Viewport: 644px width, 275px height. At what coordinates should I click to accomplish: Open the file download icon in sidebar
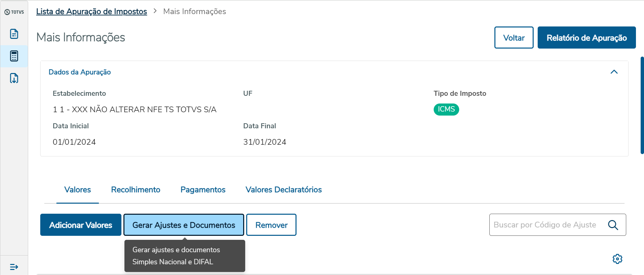(14, 78)
